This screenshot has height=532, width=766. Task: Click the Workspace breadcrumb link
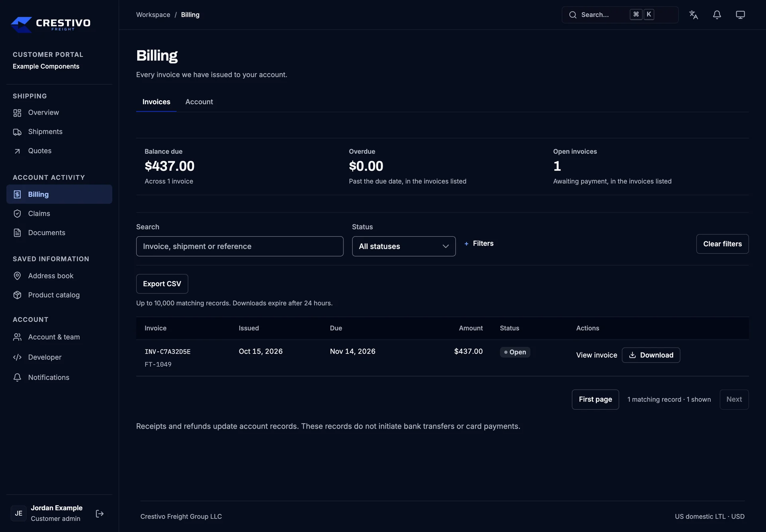[x=153, y=15]
